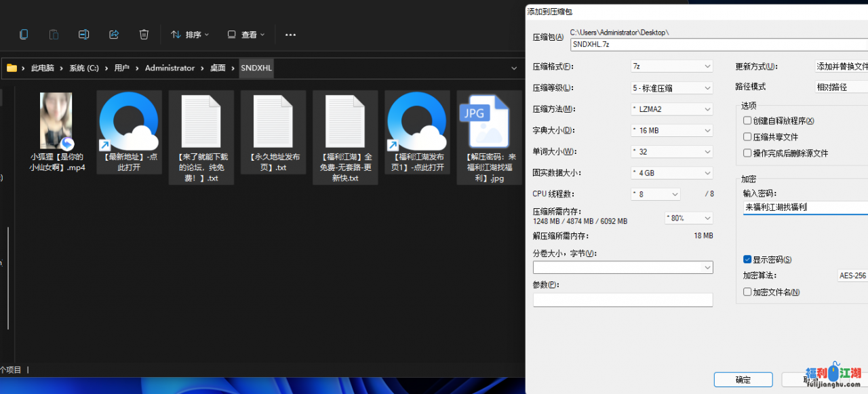
Task: Navigate to 桌面 in the address breadcrumb
Action: point(218,68)
